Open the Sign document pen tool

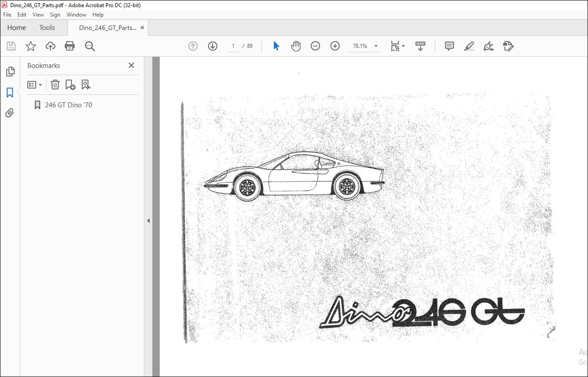point(488,46)
